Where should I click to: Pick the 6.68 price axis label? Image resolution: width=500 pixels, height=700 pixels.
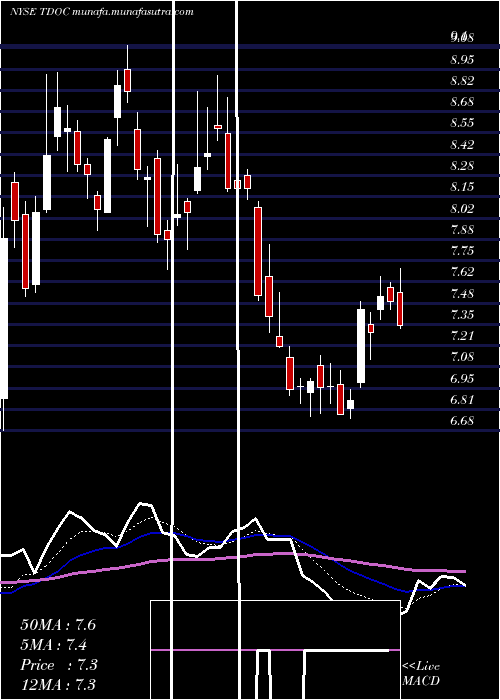click(x=462, y=421)
